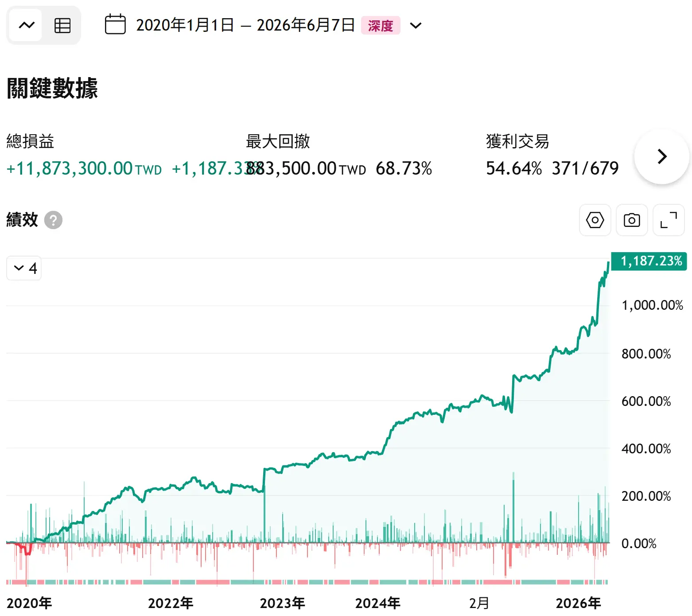Click the 68.73% drawdown value

[404, 168]
